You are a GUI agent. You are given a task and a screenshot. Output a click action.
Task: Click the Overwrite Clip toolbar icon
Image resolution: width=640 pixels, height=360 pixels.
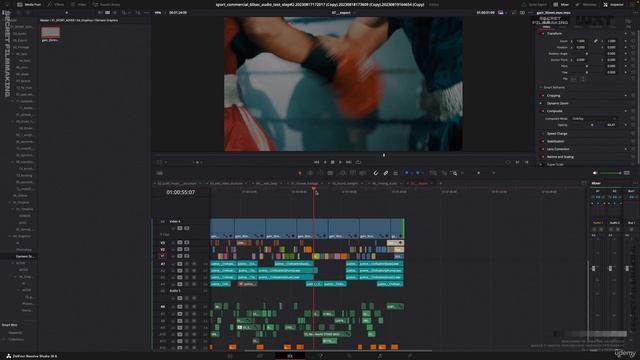click(x=352, y=173)
